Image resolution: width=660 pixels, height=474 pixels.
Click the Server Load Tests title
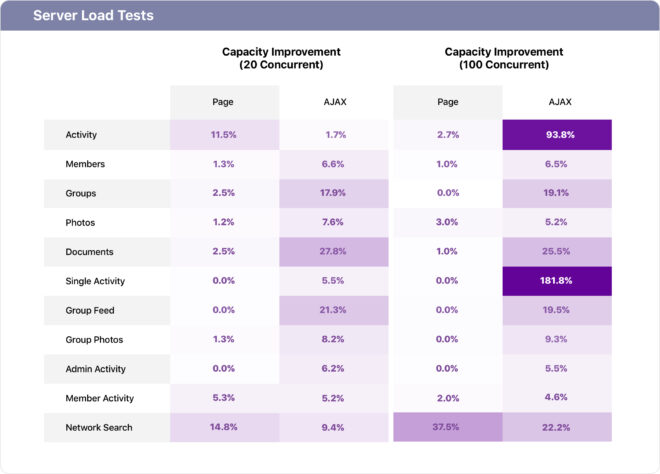tap(93, 16)
